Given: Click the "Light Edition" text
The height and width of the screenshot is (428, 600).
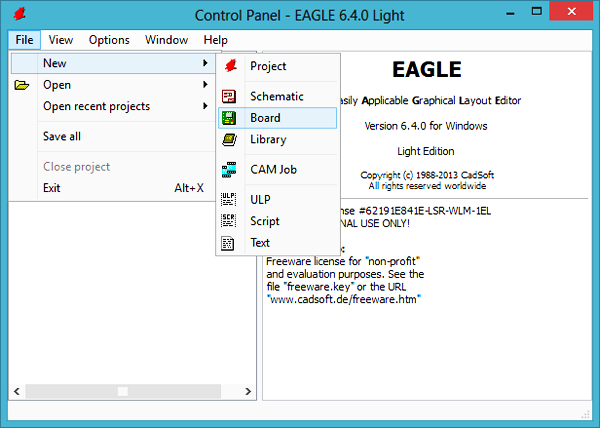Looking at the screenshot, I should 426,151.
